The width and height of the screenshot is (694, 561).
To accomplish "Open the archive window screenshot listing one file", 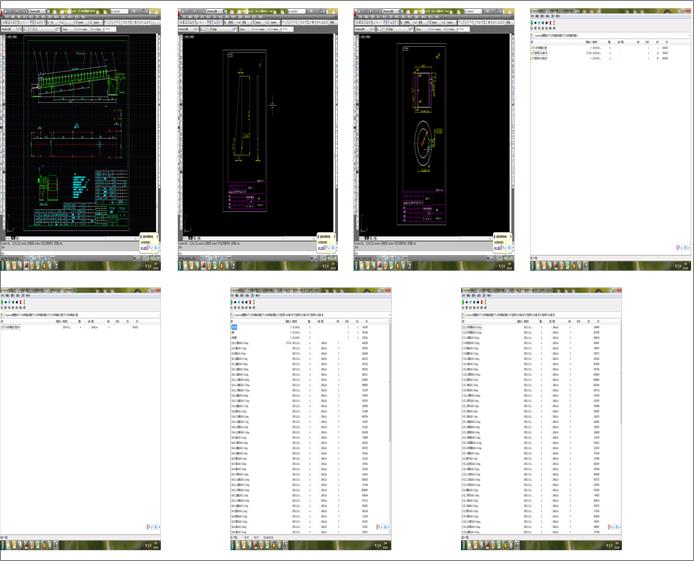I will click(x=81, y=419).
